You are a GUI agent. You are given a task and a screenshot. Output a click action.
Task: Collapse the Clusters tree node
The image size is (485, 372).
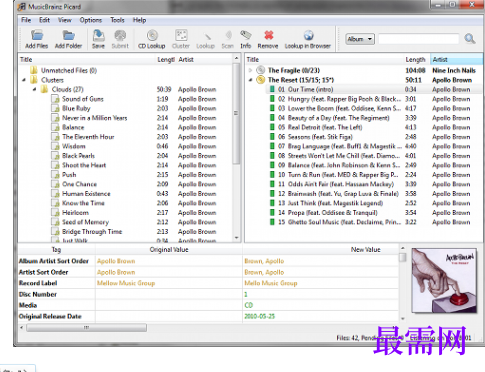click(24, 80)
